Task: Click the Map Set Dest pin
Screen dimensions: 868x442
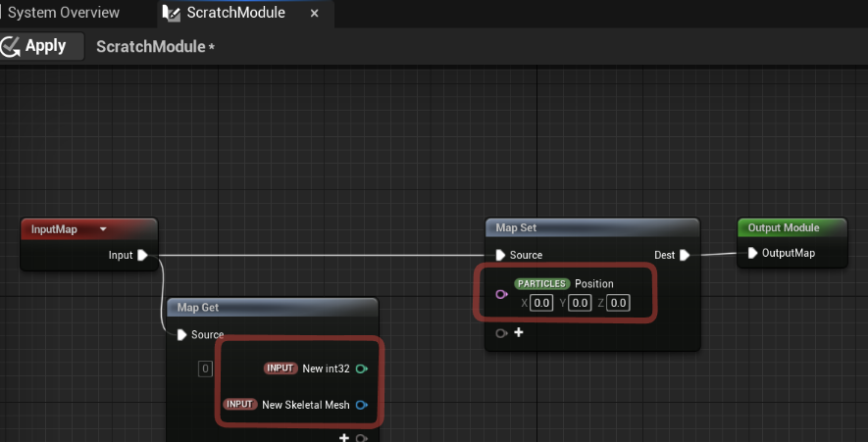Action: [x=685, y=255]
